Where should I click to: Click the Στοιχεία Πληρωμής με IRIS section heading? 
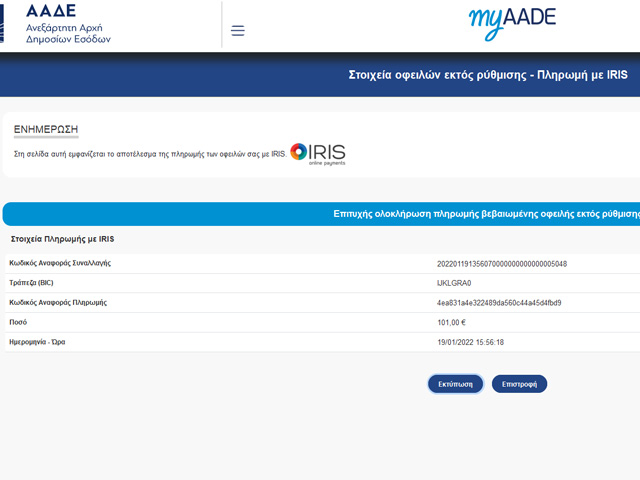coord(62,240)
